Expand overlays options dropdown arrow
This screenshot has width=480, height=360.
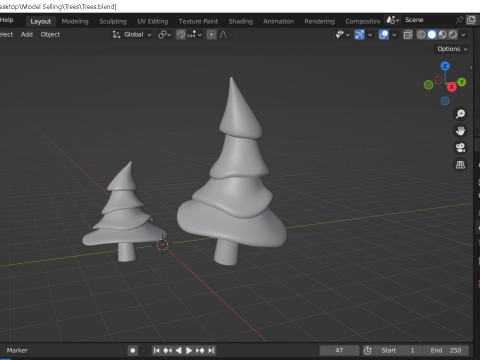tap(394, 35)
